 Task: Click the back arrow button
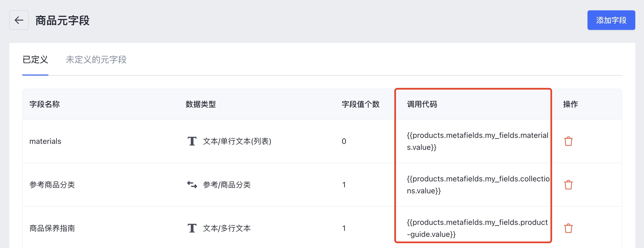click(19, 20)
